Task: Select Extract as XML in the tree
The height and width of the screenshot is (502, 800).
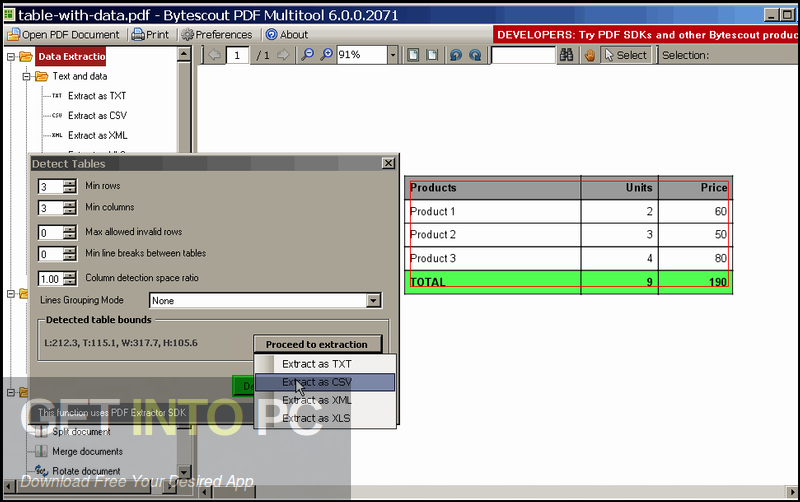Action: (97, 136)
